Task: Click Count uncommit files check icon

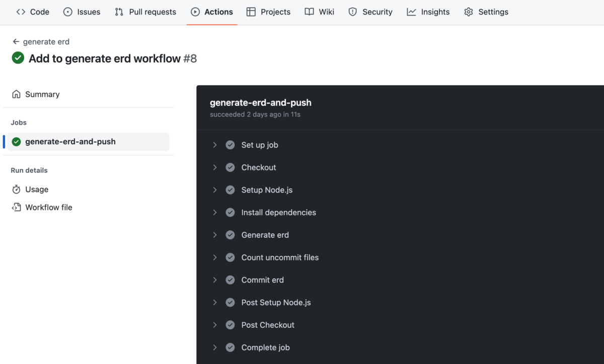Action: [x=230, y=257]
